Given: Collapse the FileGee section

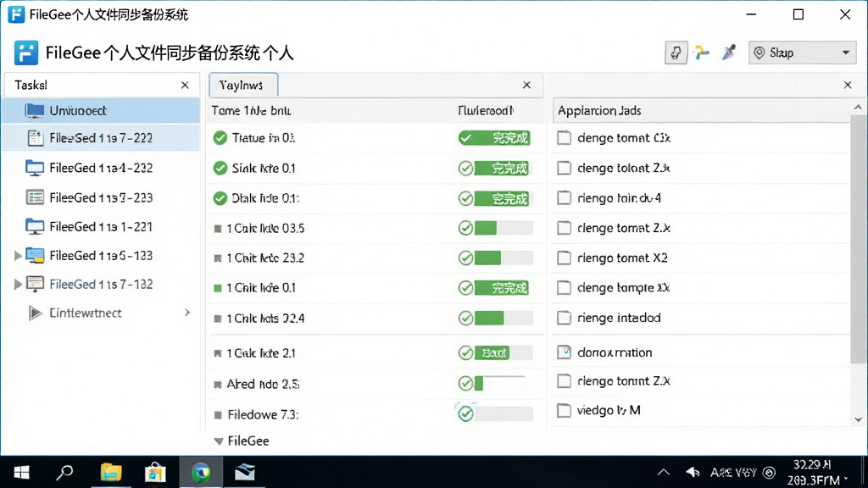Looking at the screenshot, I should coord(219,441).
